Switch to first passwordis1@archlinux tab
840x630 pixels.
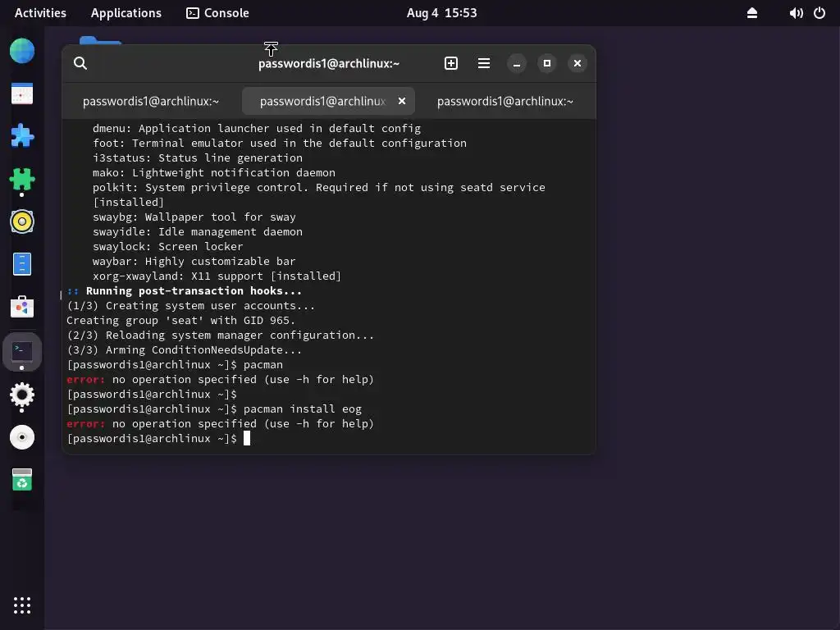pyautogui.click(x=151, y=101)
